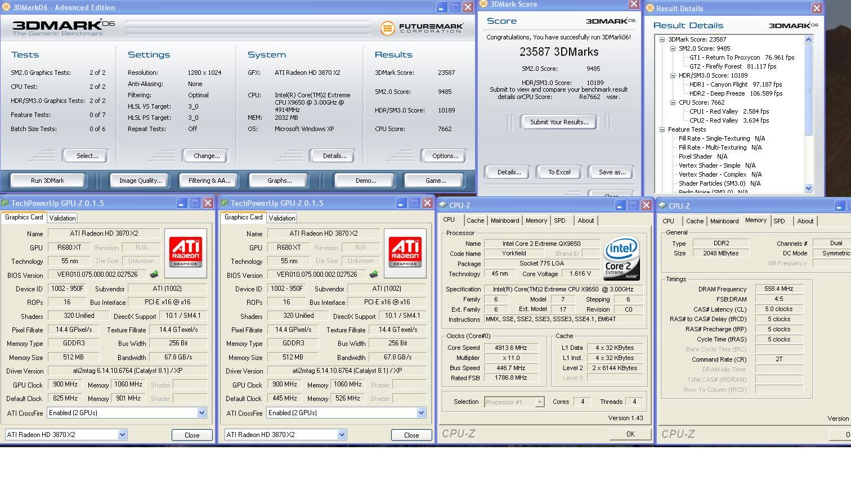This screenshot has height=504, width=851.
Task: Click GPU Clock 900 MHz field in left GPU-Z
Action: coord(65,384)
